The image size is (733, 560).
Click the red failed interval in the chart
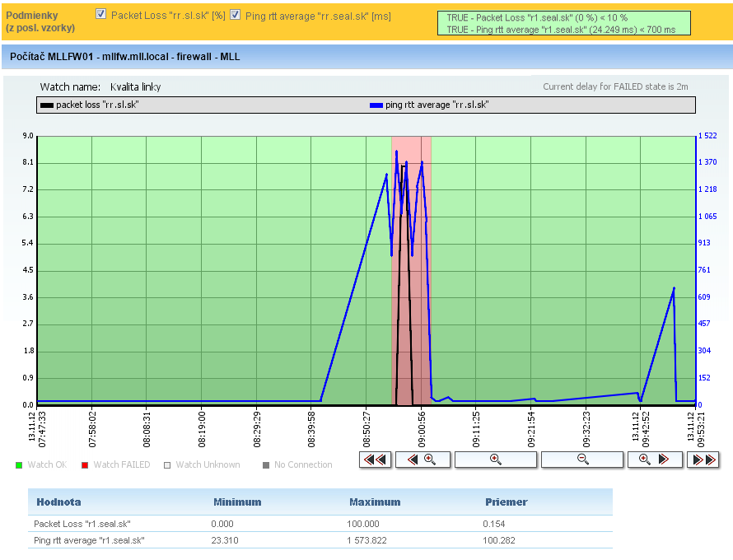tap(411, 270)
